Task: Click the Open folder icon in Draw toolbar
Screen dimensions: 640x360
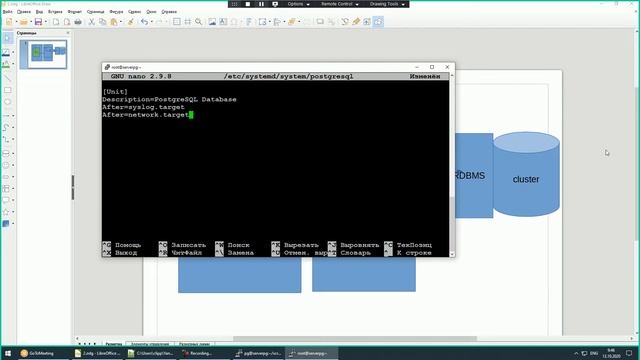Action: pyautogui.click(x=24, y=22)
